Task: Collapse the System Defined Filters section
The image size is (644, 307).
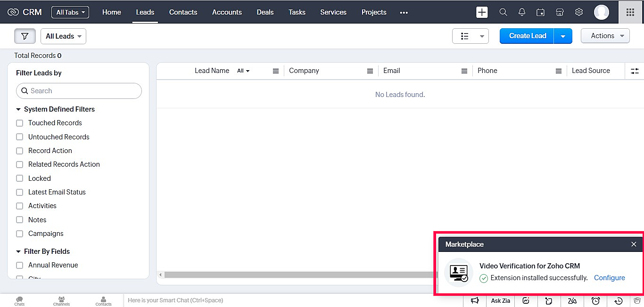Action: coord(19,109)
